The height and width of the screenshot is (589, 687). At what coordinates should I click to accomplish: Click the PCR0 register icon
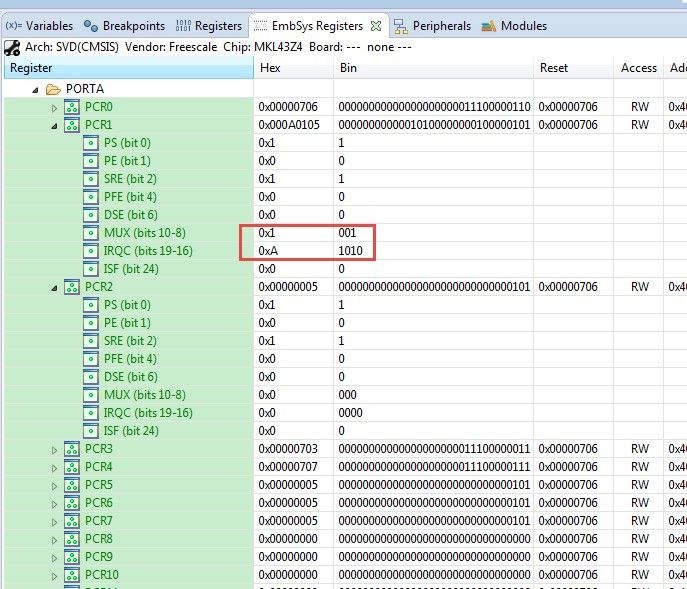click(72, 107)
